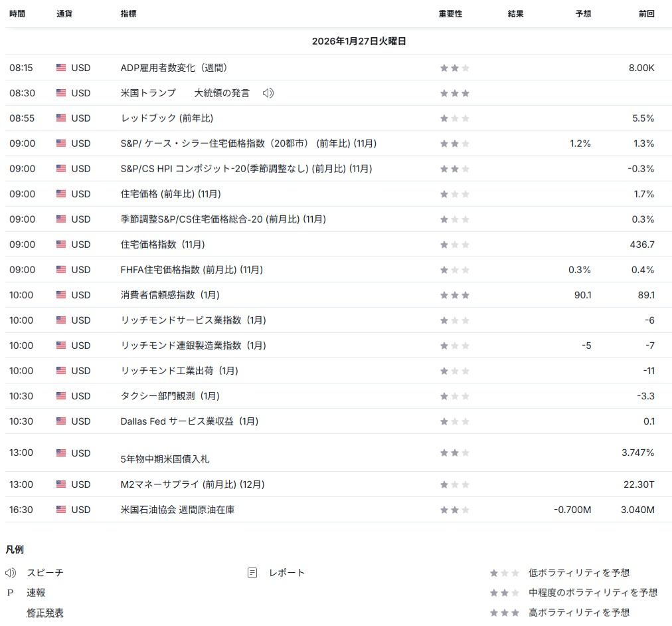
Task: Click the star rating for 5年物中期米国債入札
Action: (x=455, y=453)
